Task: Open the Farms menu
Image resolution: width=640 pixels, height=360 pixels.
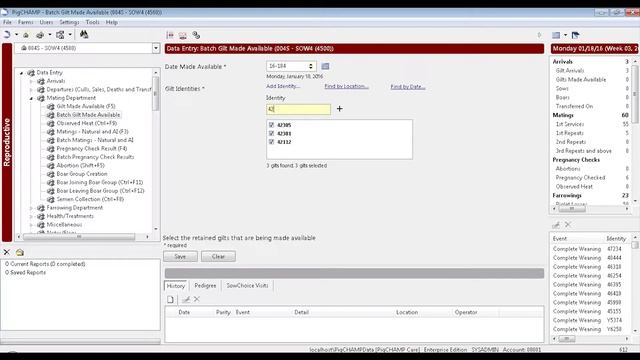Action: pos(25,22)
